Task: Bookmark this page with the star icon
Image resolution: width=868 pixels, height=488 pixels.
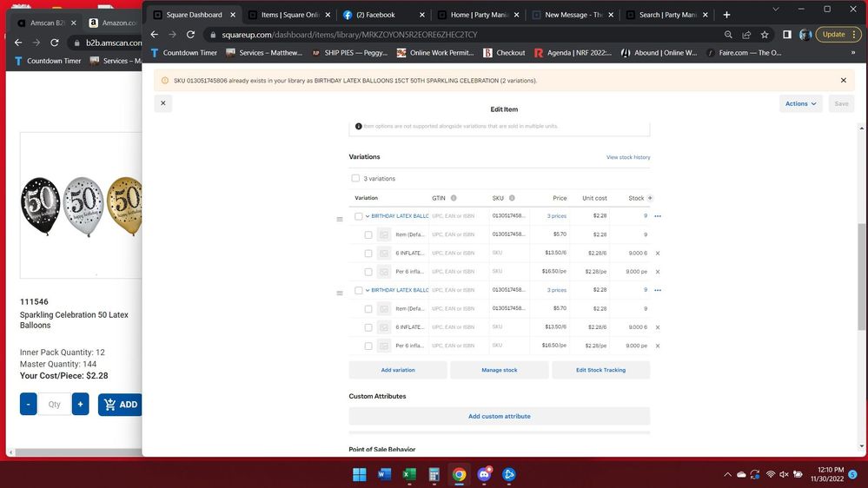Action: 765,35
